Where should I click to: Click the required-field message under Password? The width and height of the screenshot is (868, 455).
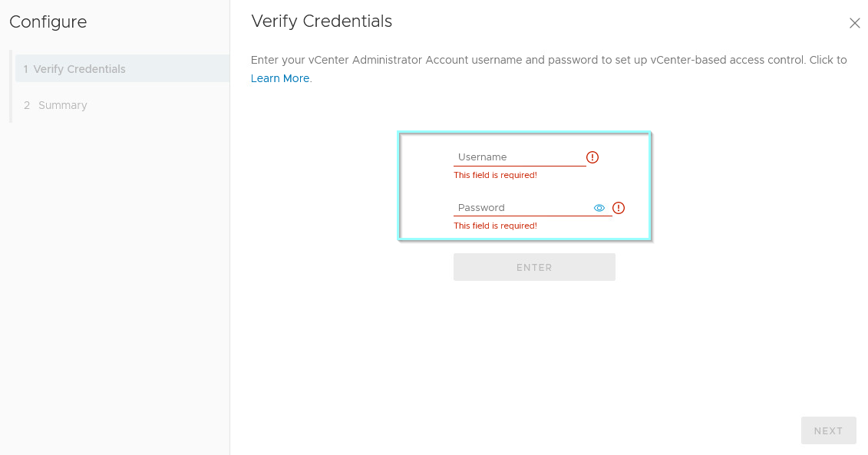click(x=496, y=226)
